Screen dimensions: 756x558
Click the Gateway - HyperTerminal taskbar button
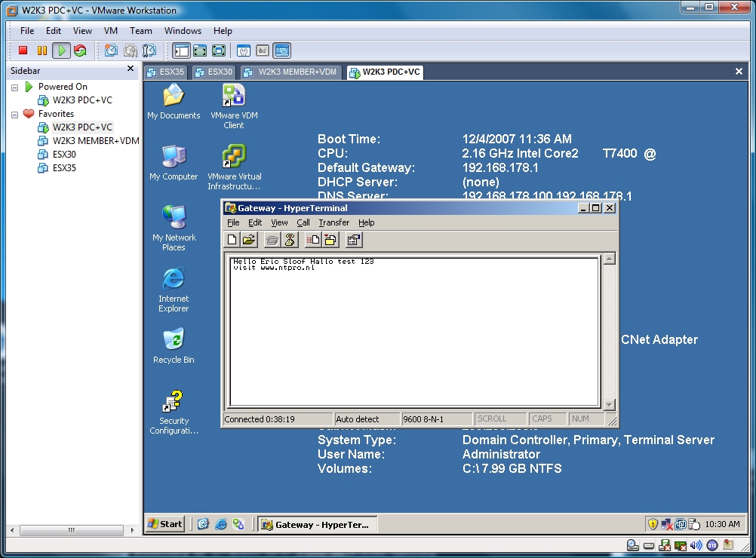(318, 525)
